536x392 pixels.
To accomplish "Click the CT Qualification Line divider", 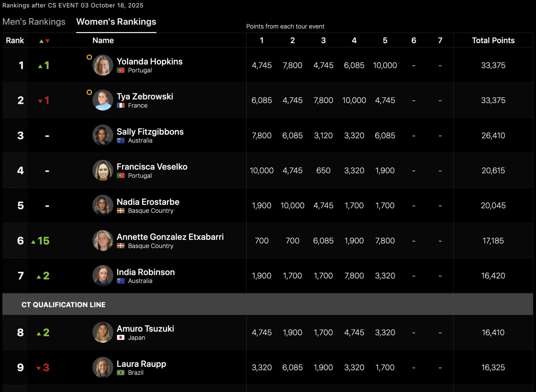I will point(63,304).
